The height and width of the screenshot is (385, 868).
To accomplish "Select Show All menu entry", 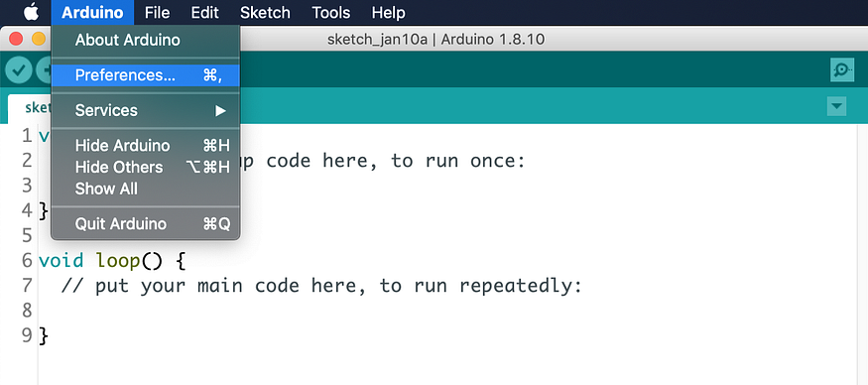I will tap(146, 189).
